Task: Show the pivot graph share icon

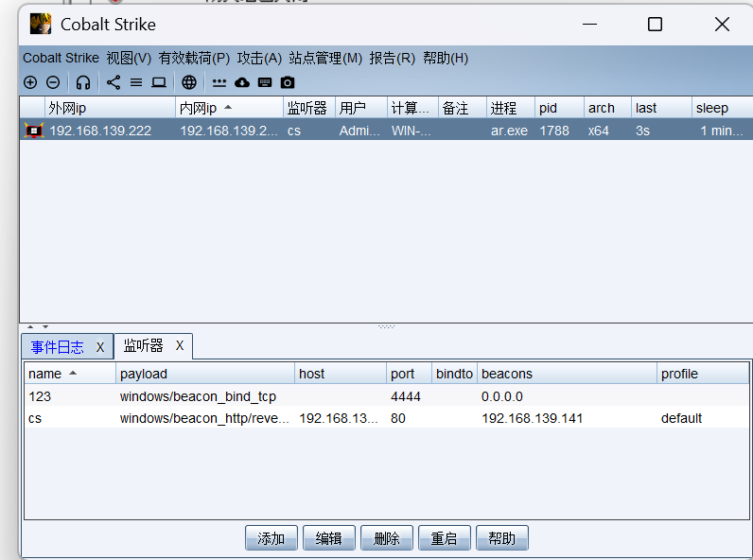Action: pyautogui.click(x=114, y=82)
